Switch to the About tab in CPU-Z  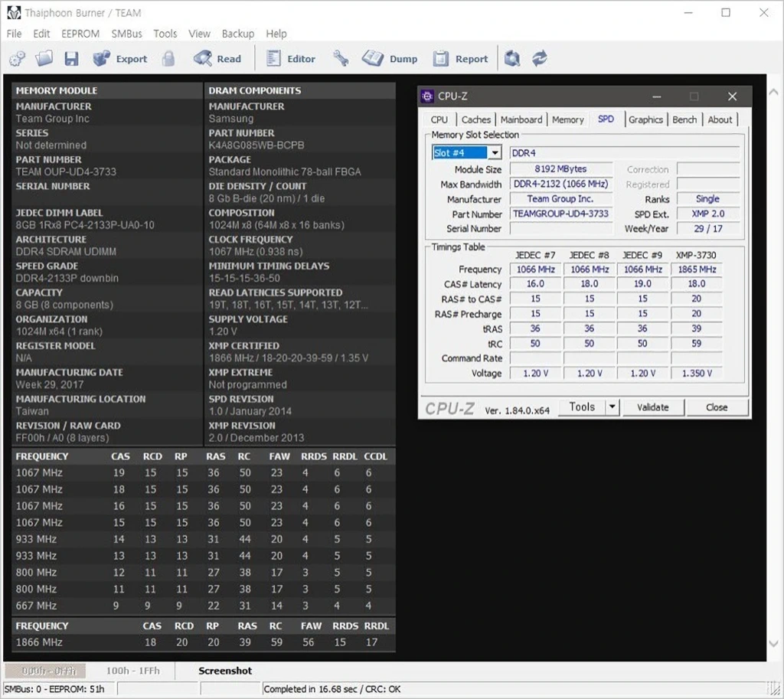(720, 119)
